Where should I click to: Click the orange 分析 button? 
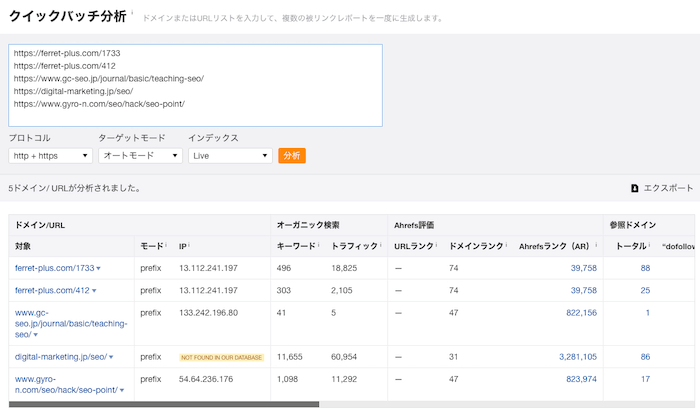[x=292, y=156]
